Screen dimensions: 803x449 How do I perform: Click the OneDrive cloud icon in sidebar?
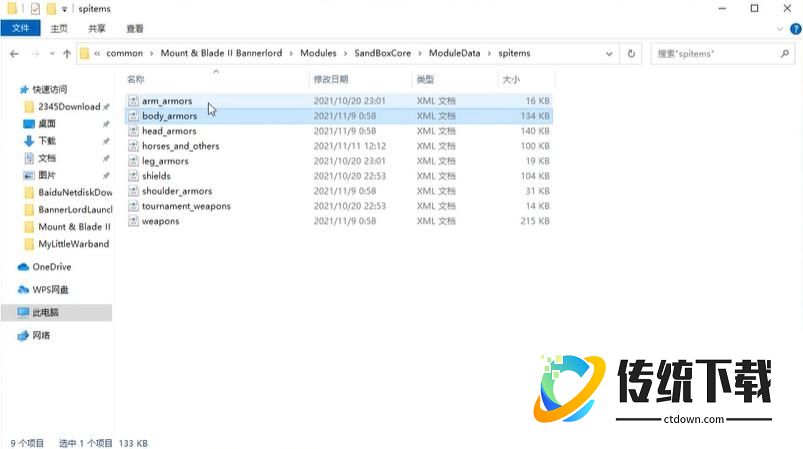(x=23, y=267)
